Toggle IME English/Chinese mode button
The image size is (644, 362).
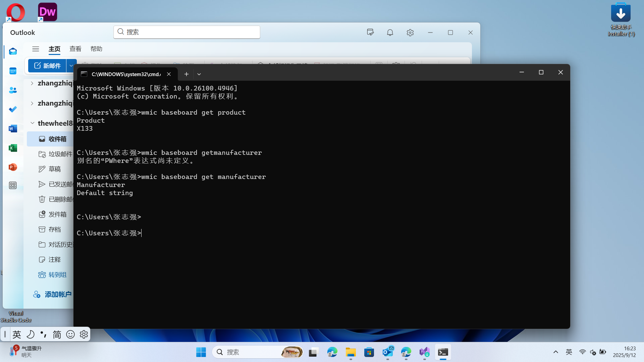pos(17,334)
